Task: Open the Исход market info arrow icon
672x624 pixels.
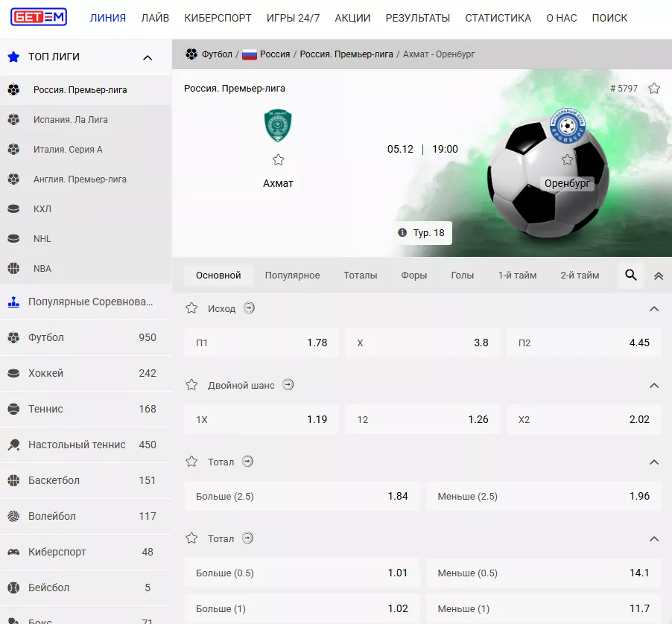Action: point(250,308)
